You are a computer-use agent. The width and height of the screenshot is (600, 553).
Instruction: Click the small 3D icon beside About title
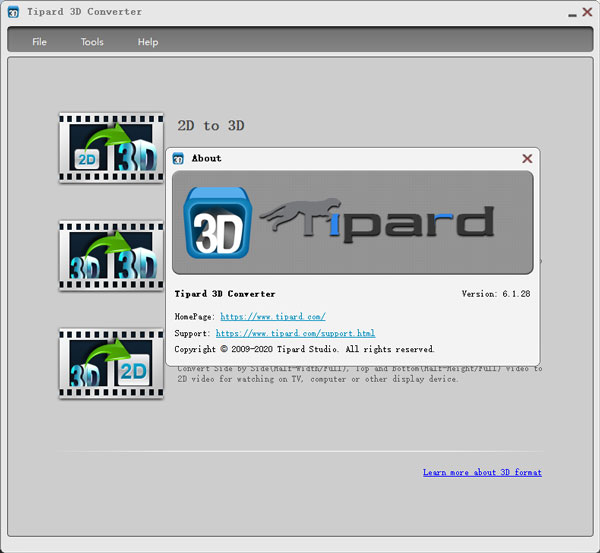tap(178, 158)
